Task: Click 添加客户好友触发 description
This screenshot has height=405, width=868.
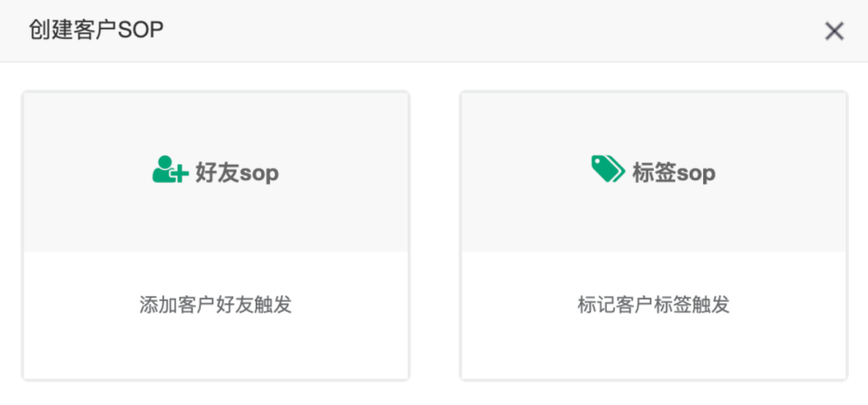Action: tap(215, 305)
